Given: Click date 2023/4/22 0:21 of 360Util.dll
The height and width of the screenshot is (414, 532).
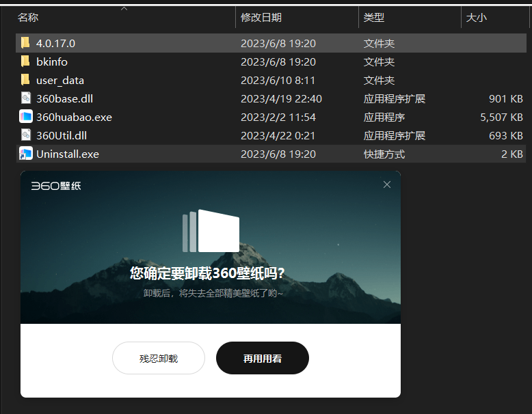Looking at the screenshot, I should [x=278, y=136].
